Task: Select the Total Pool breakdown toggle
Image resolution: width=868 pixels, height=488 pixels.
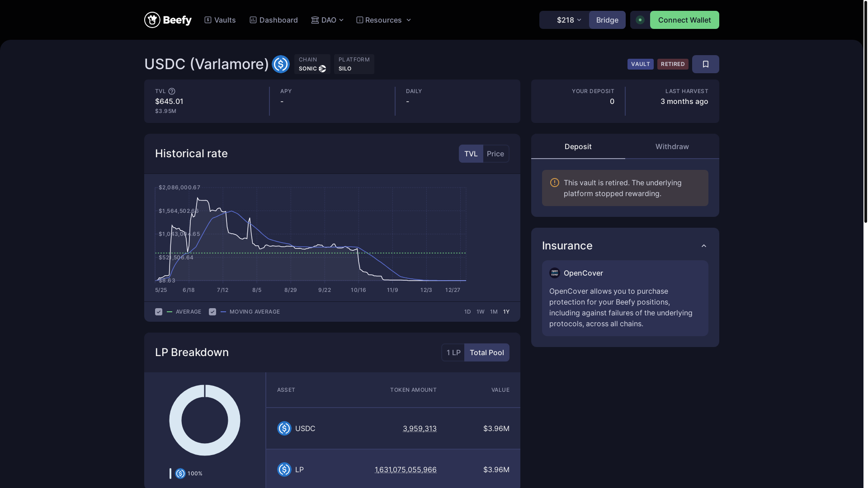Action: click(487, 352)
